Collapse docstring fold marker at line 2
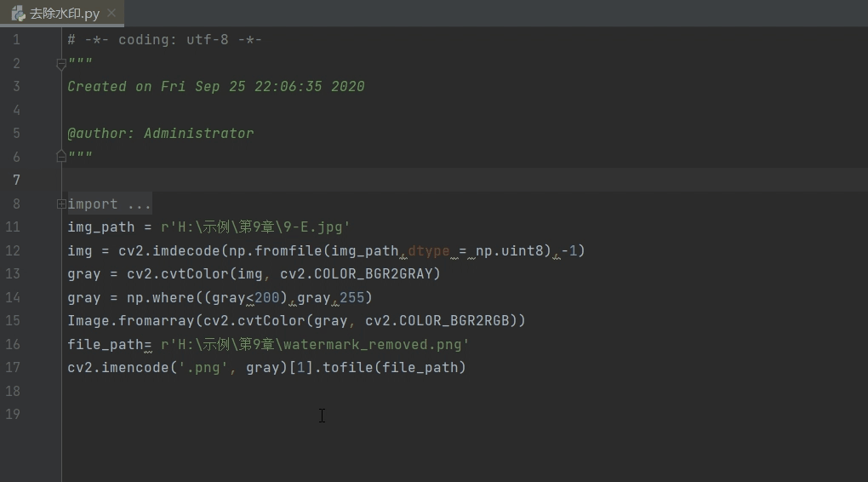 61,64
